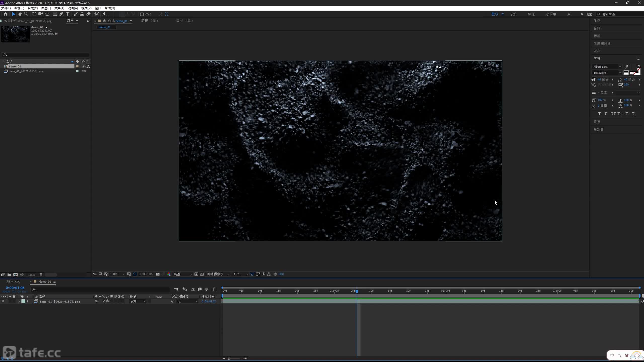Open the 动画(A) menu

coord(73,8)
